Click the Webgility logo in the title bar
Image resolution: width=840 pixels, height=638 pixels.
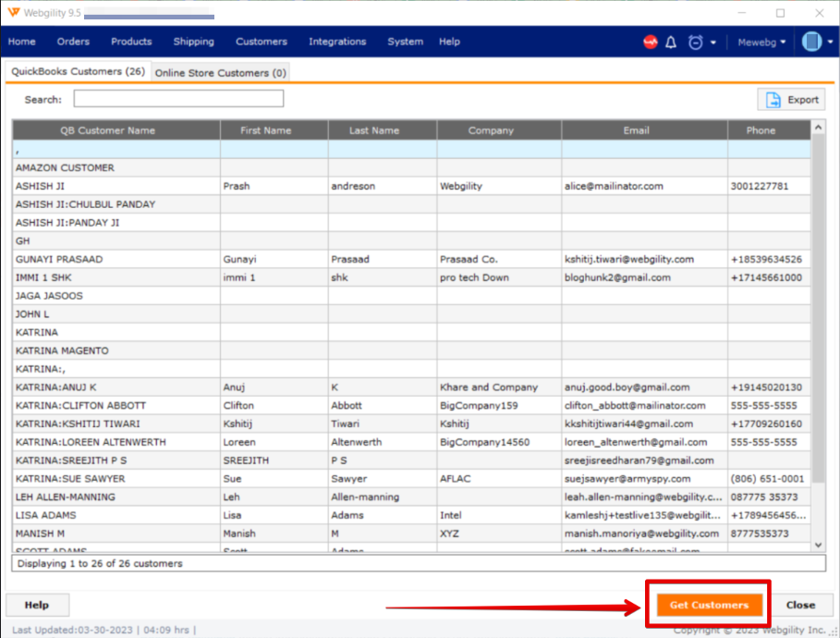[13, 12]
